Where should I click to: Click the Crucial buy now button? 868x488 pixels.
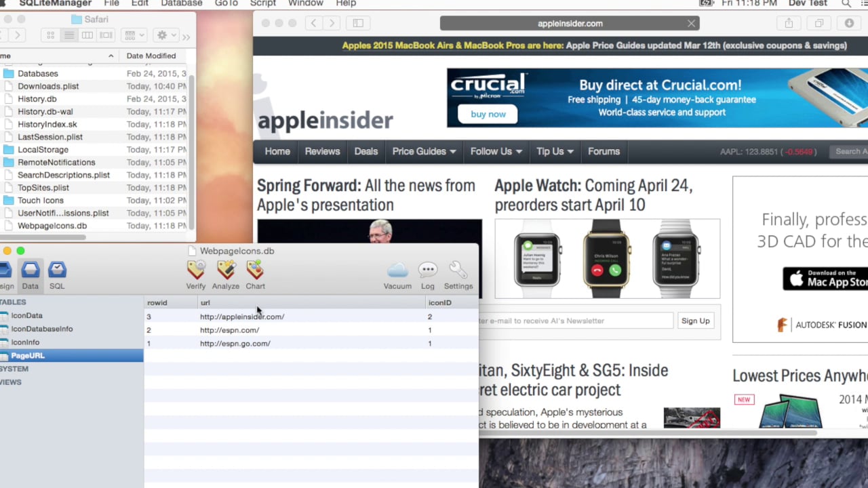point(488,114)
